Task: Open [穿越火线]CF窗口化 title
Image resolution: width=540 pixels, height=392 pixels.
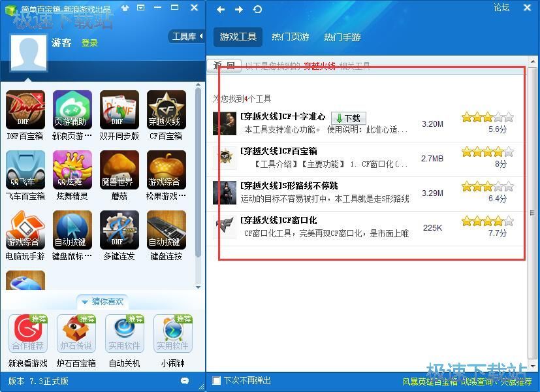Action: [x=279, y=220]
